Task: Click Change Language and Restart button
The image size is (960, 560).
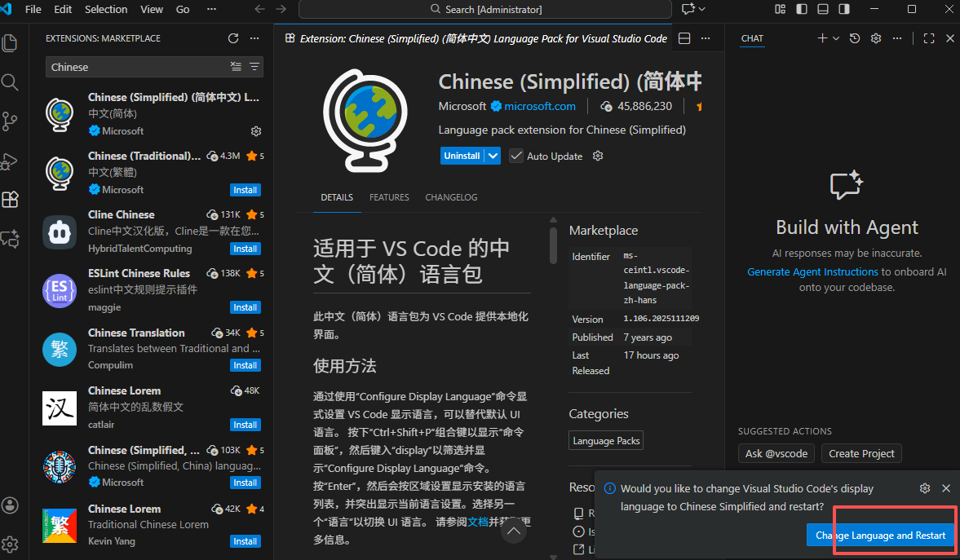Action: (880, 535)
